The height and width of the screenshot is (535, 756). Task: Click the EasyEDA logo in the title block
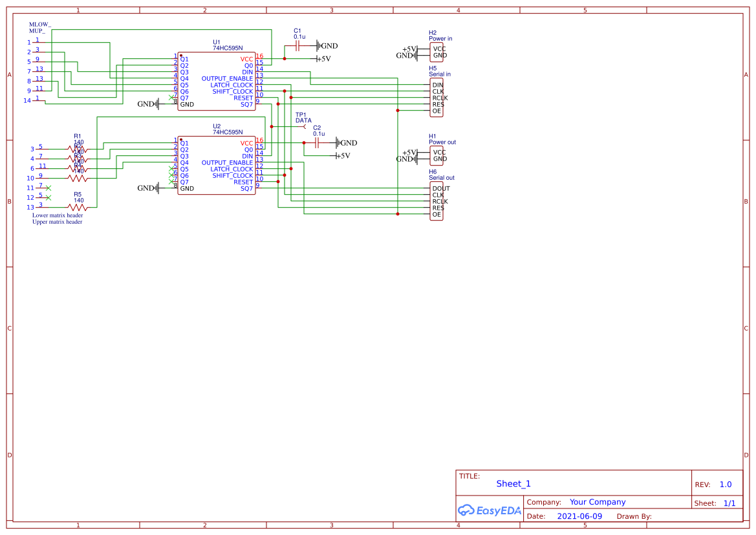pos(490,510)
